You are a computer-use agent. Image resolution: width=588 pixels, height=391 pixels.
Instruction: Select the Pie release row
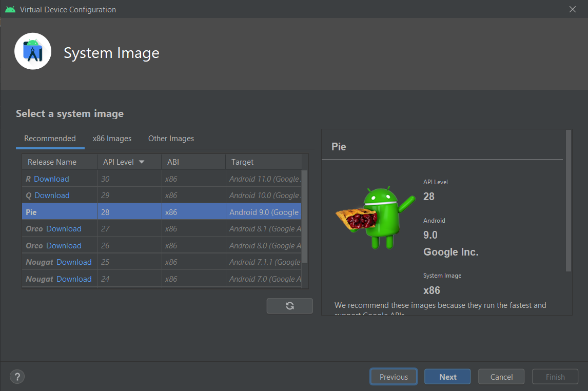pos(162,212)
